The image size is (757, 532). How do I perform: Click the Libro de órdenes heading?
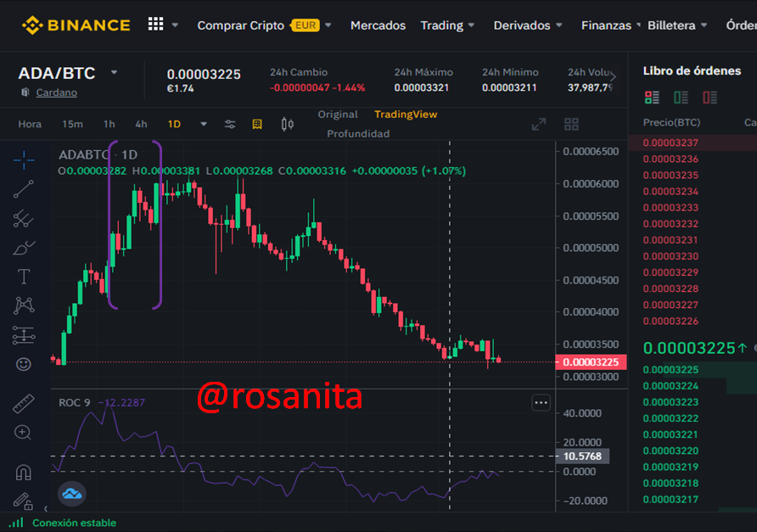pos(692,71)
